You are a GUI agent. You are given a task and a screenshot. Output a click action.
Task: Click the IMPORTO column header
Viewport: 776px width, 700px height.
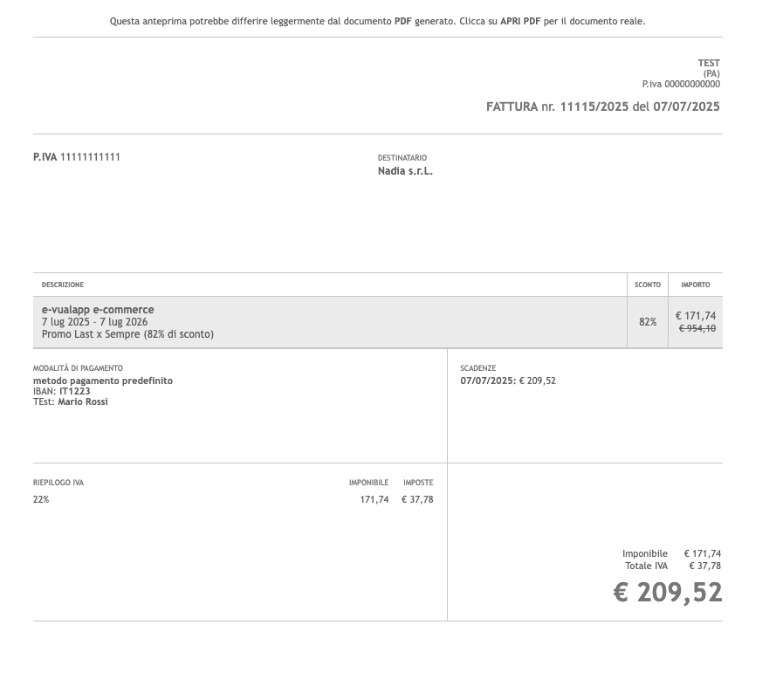(696, 285)
